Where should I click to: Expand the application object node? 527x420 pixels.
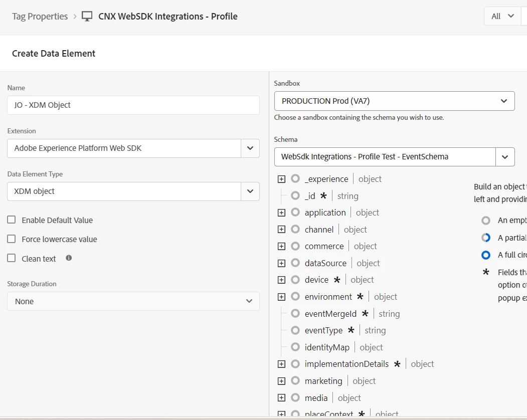281,213
